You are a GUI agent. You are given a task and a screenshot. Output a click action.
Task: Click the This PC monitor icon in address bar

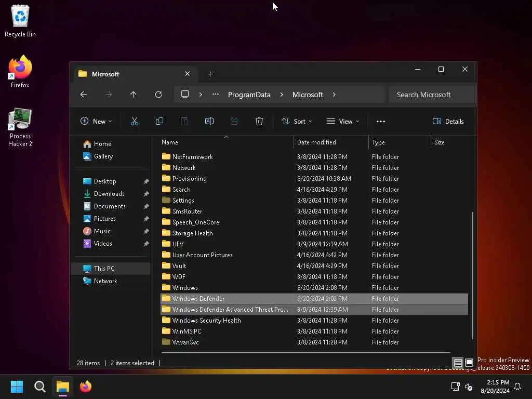(185, 95)
